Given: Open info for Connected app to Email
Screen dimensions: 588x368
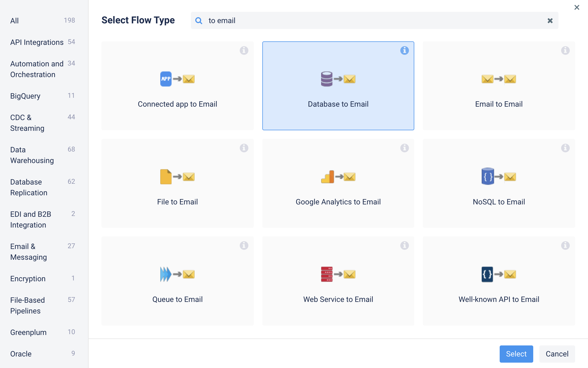Looking at the screenshot, I should click(x=244, y=50).
